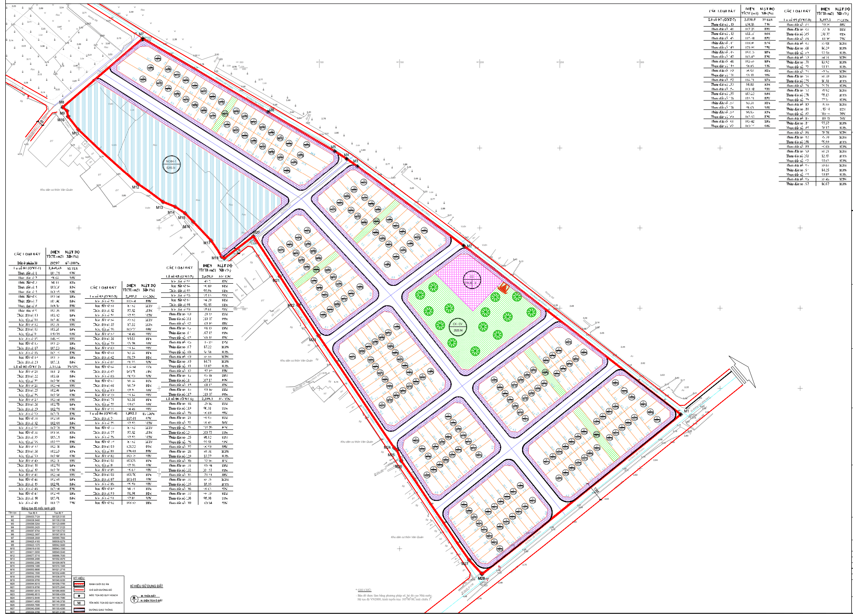Click the M1 row in coordinate table
The width and height of the screenshot is (853, 616).
pos(38,517)
